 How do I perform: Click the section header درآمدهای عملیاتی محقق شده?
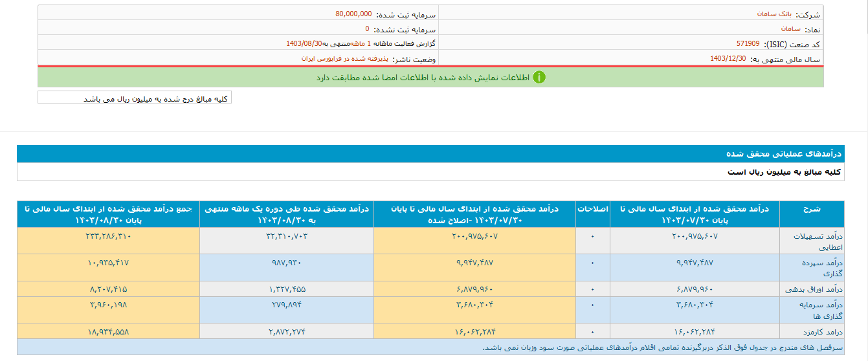click(783, 154)
